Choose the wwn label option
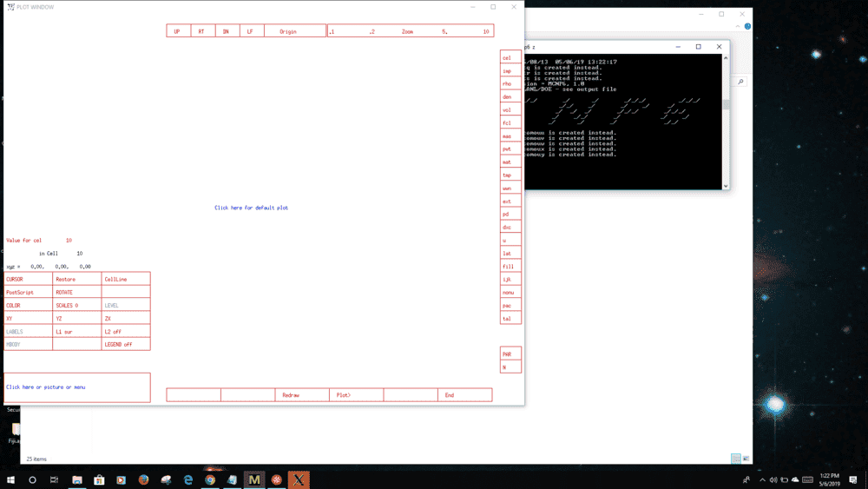868x489 pixels. point(510,188)
